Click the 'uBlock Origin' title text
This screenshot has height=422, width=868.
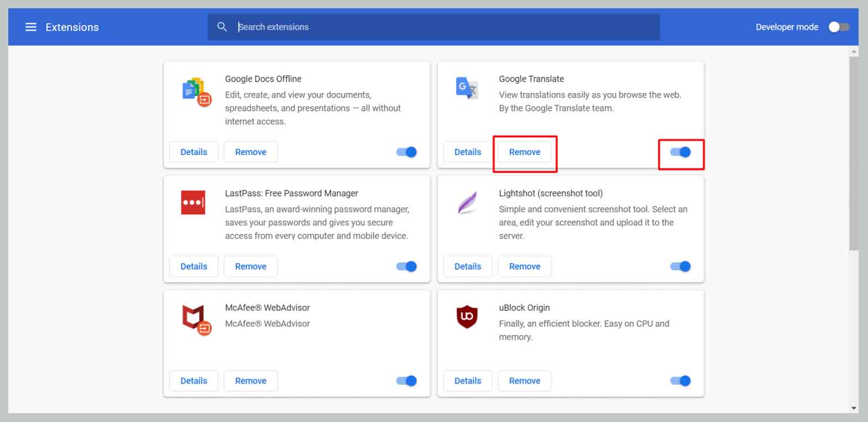(524, 307)
